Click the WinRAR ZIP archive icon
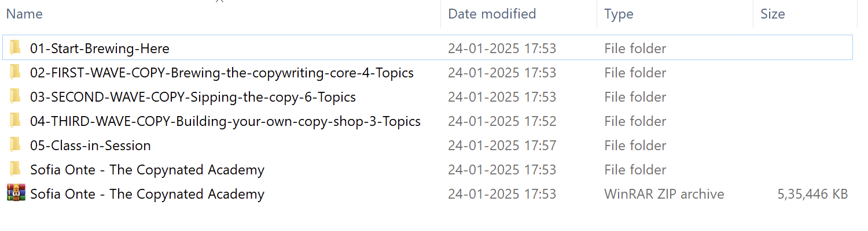This screenshot has width=868, height=231. coord(16,193)
